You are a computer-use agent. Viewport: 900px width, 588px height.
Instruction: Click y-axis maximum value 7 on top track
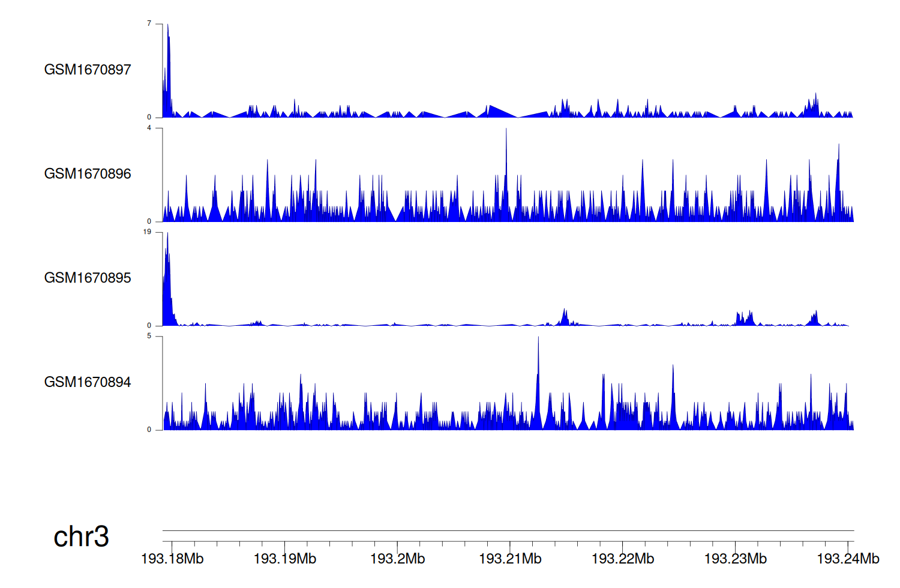click(149, 23)
